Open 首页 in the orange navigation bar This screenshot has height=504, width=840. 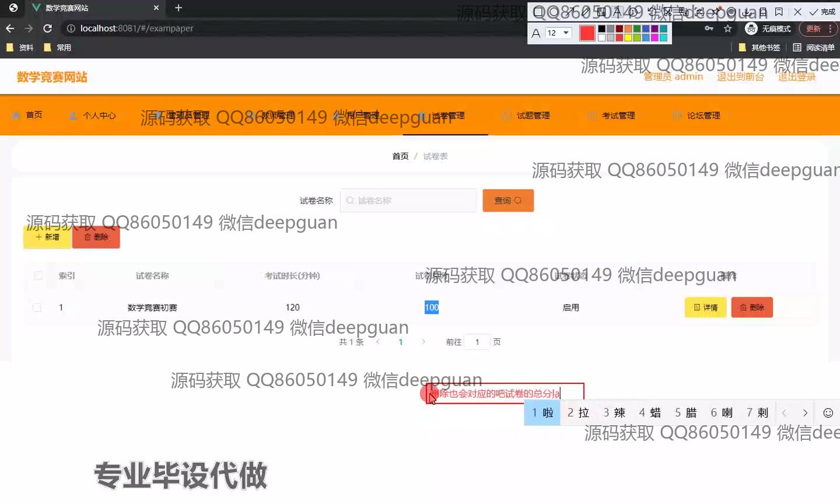click(27, 115)
